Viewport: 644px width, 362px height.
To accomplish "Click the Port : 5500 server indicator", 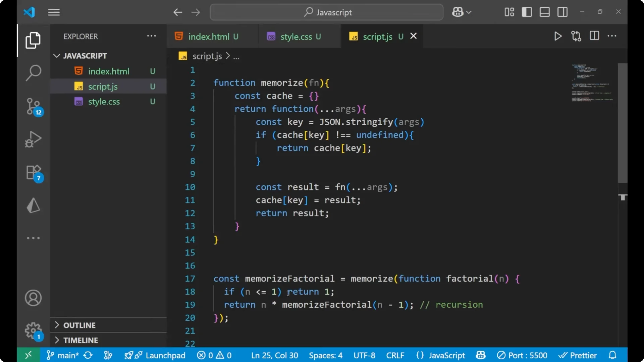I will coord(522,355).
